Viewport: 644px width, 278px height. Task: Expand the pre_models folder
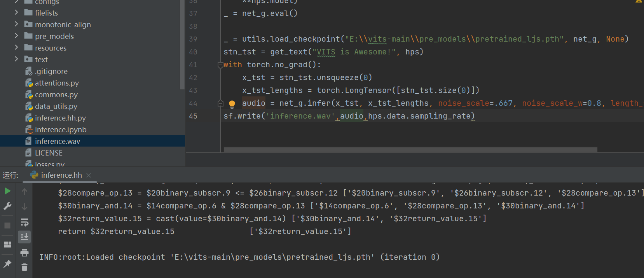point(16,36)
